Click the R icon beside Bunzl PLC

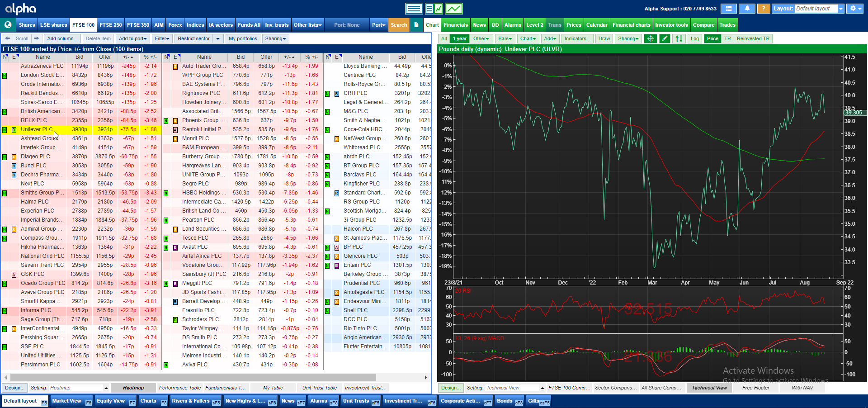click(x=14, y=166)
